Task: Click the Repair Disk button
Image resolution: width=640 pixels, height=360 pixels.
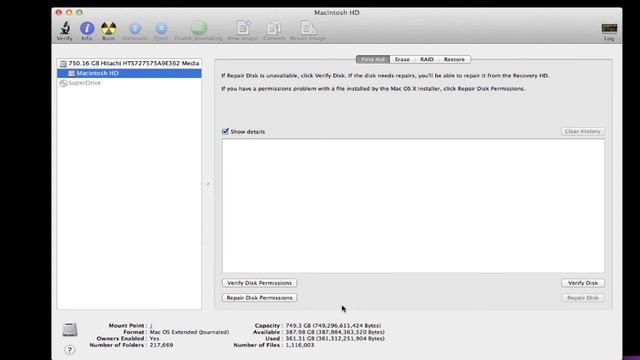Action: 583,298
